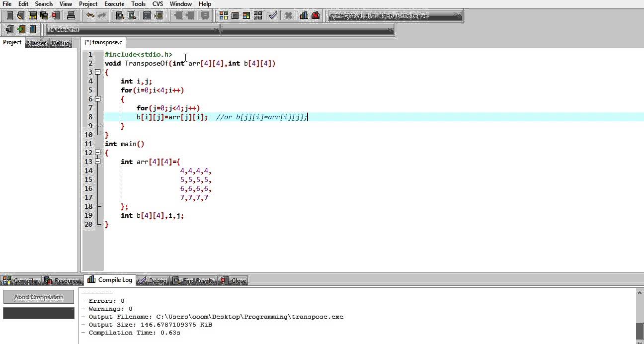Click the Save All toolbar icon
The width and height of the screenshot is (644, 344).
[44, 15]
